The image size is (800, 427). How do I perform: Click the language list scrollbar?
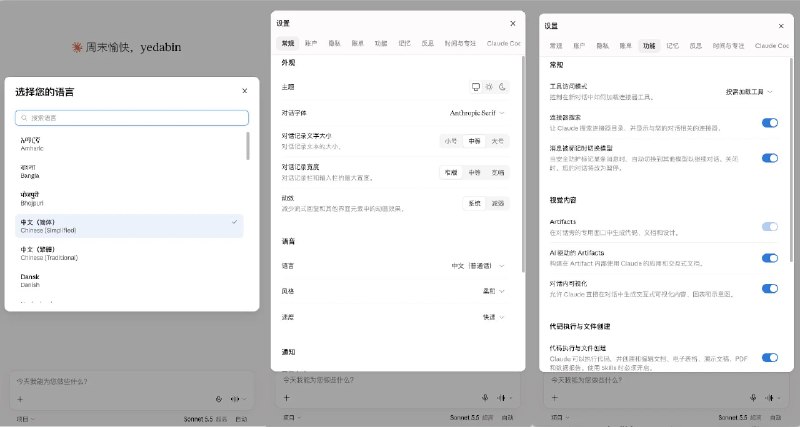click(x=248, y=146)
